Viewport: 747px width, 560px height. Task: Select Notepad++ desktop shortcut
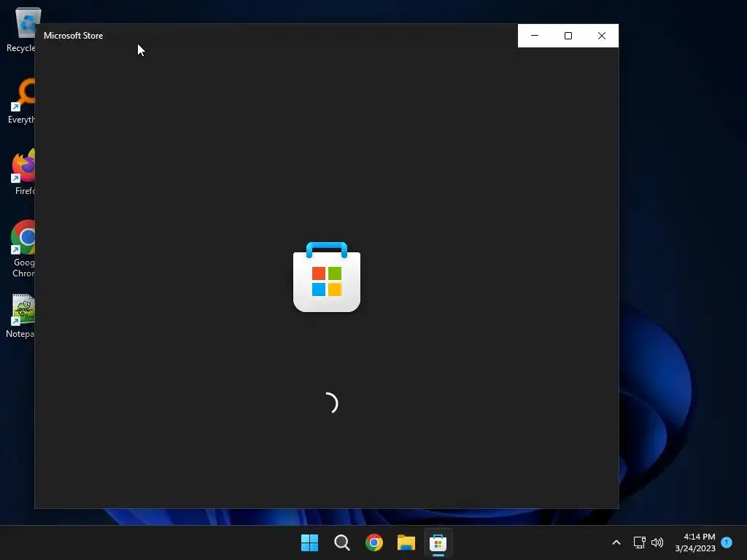(x=21, y=316)
